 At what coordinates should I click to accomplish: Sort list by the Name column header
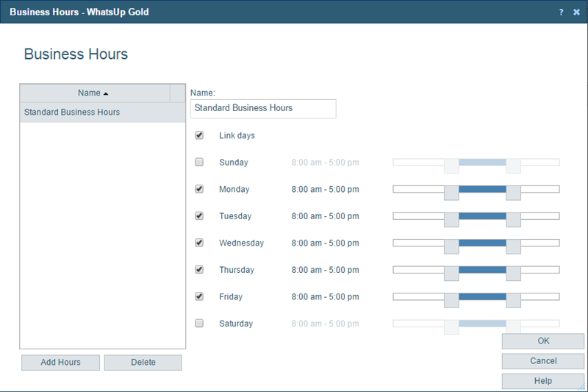[x=93, y=93]
